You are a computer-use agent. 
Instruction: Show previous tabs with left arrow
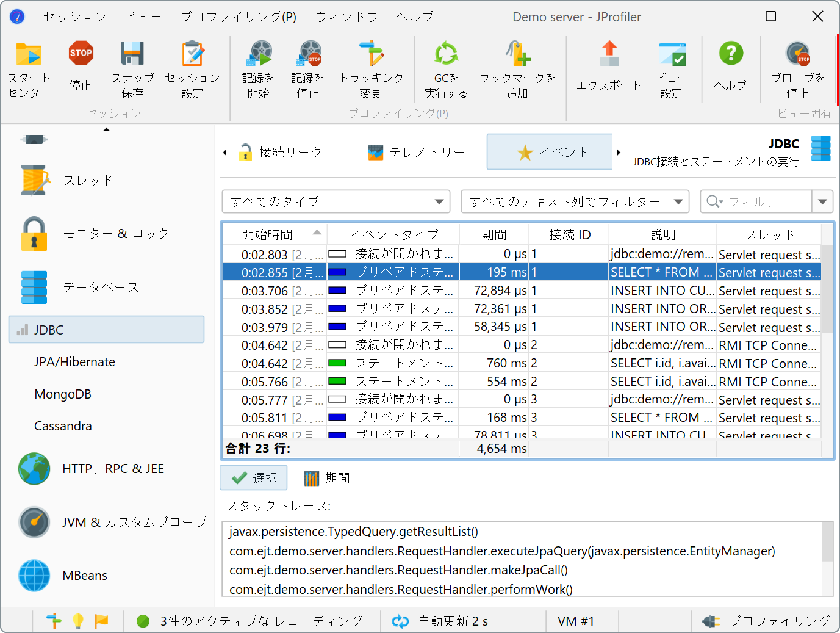225,153
